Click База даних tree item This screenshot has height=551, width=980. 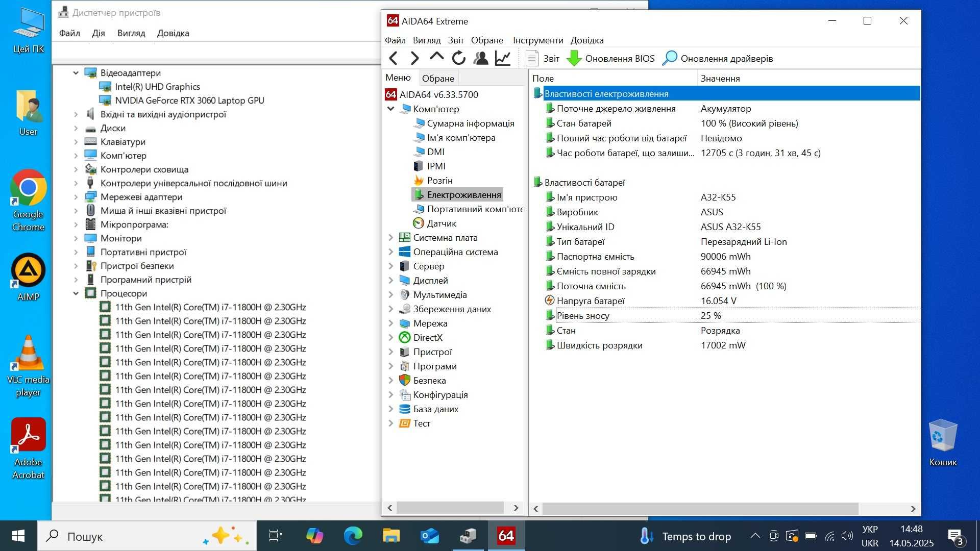pyautogui.click(x=435, y=409)
